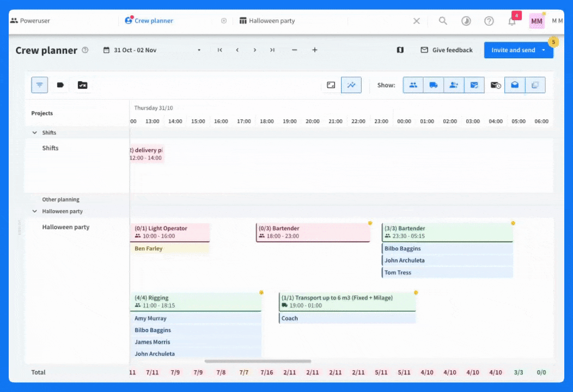Toggle show opened envelope icon
Image resolution: width=573 pixels, height=392 pixels.
click(515, 85)
